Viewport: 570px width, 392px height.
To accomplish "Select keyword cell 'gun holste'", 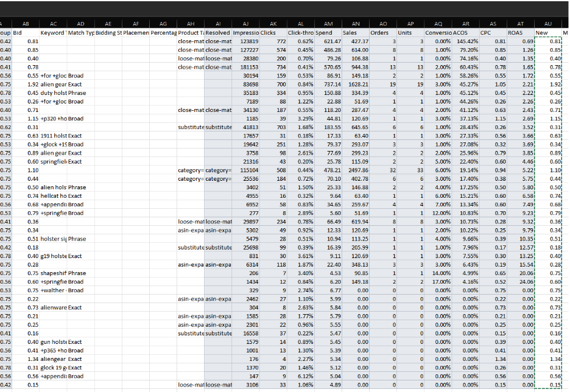I will pos(54,342).
